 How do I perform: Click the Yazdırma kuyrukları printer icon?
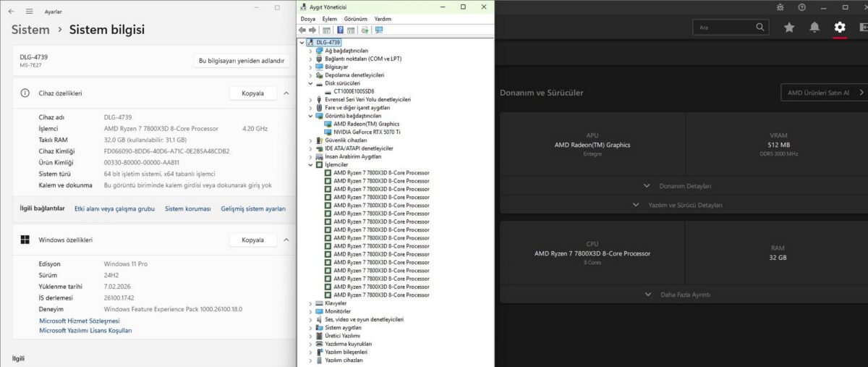[319, 344]
